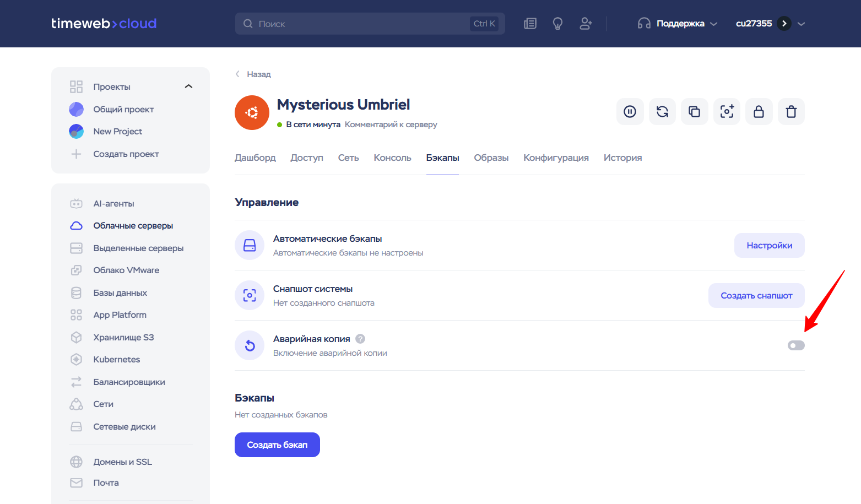This screenshot has width=861, height=504.
Task: Collapse the Проекты section chevron
Action: 188,86
